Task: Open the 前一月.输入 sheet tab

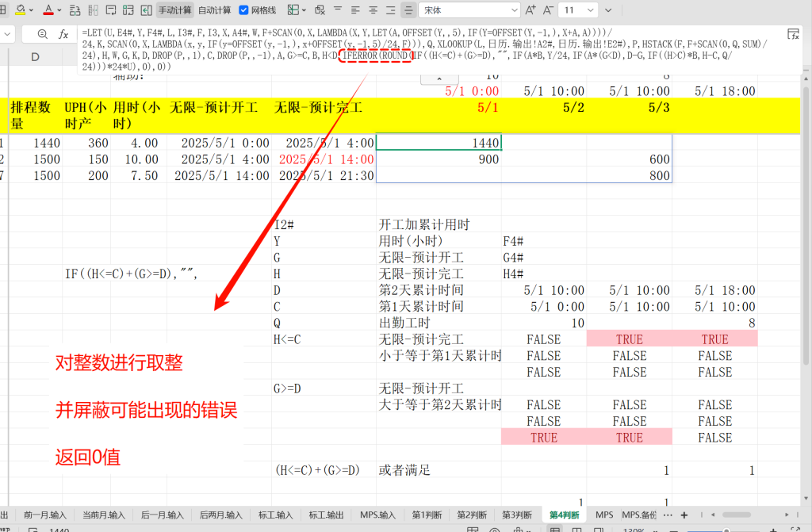Action: (x=45, y=515)
